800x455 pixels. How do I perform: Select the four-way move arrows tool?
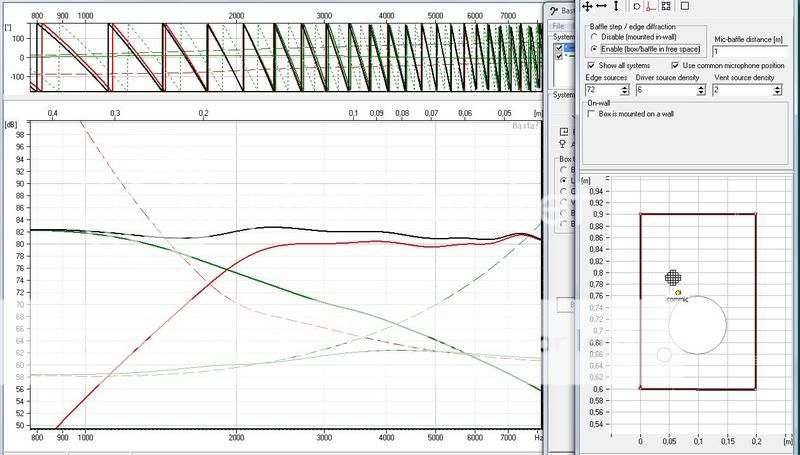587,6
